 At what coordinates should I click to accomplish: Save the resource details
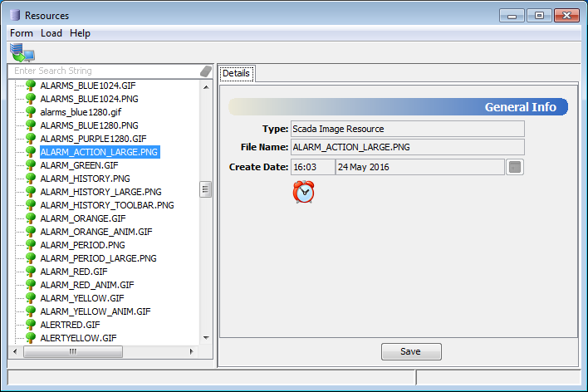411,351
